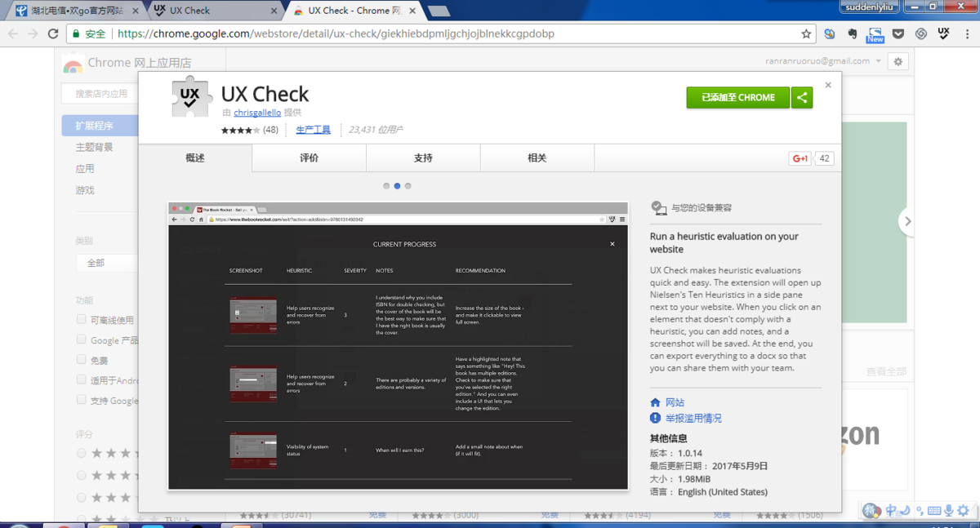Click the Chrome address bar URL
The image size is (980, 528).
pyautogui.click(x=336, y=33)
